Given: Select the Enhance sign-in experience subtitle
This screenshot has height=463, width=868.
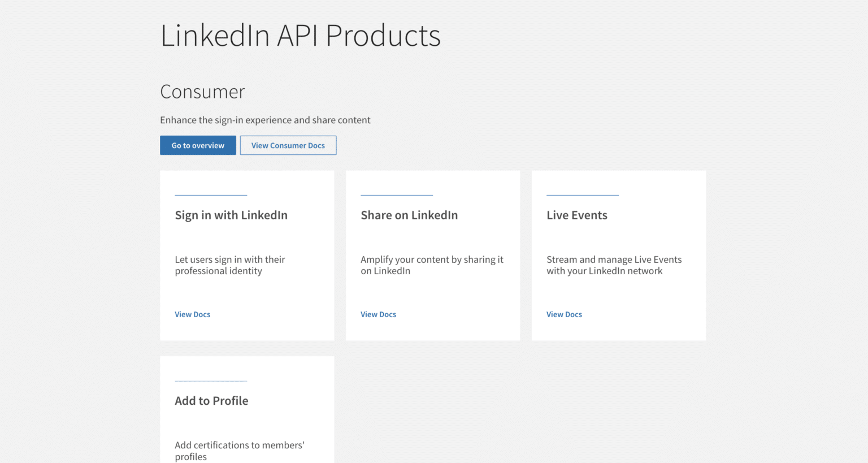Looking at the screenshot, I should (x=265, y=120).
